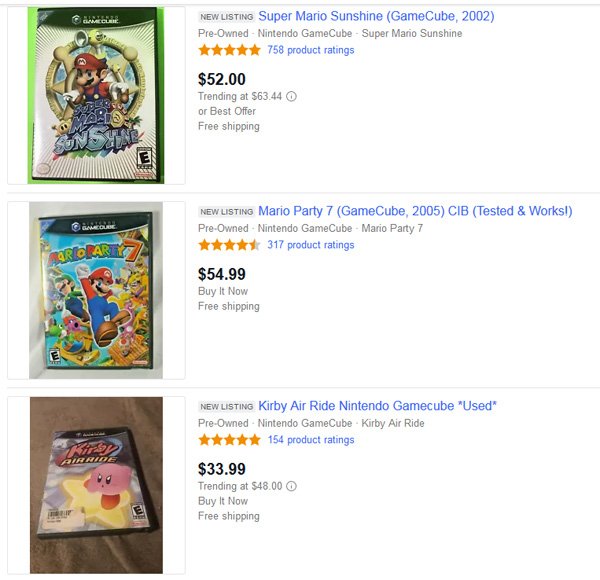View the 154 product ratings
The image size is (600, 580).
coord(311,440)
